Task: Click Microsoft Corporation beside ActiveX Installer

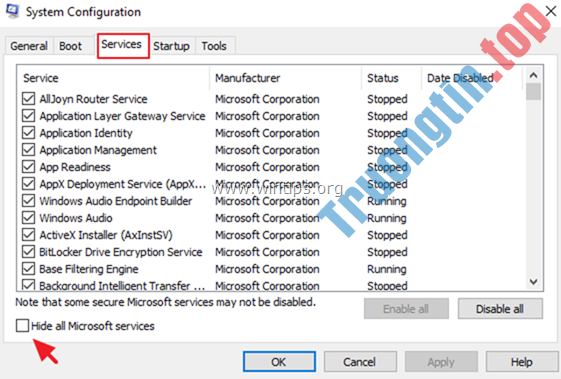Action: tap(267, 235)
